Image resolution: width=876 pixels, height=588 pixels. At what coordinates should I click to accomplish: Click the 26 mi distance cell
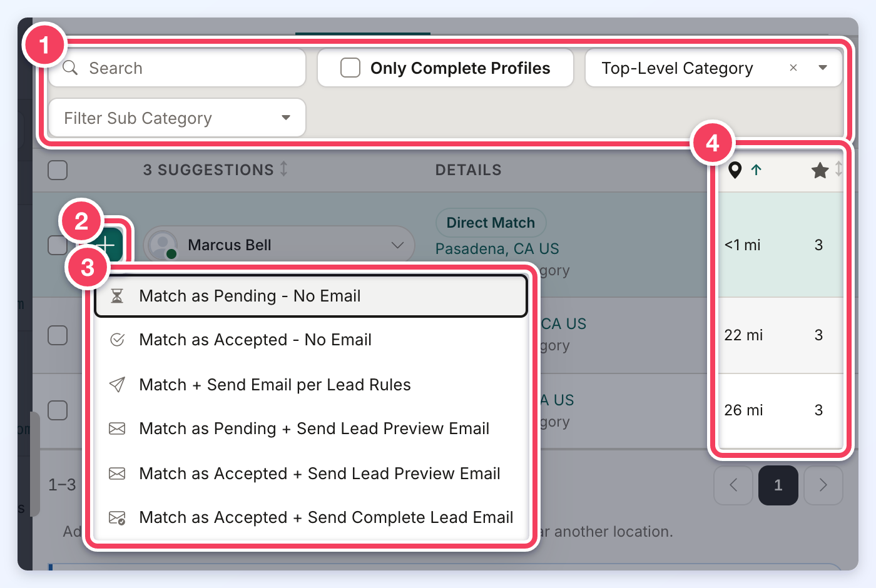coord(743,410)
